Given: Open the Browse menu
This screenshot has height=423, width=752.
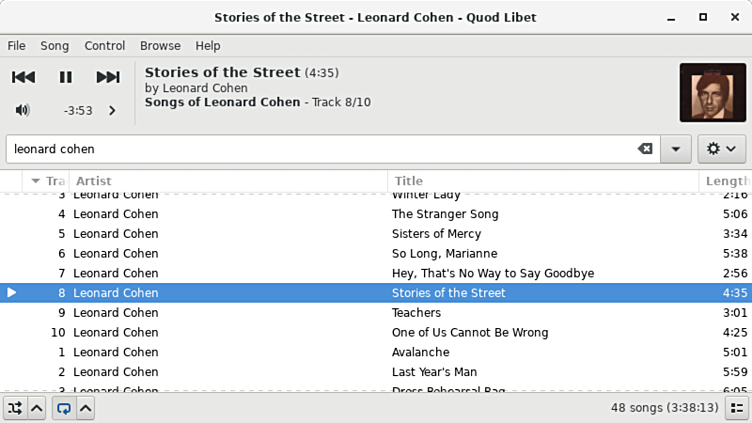Looking at the screenshot, I should point(160,46).
